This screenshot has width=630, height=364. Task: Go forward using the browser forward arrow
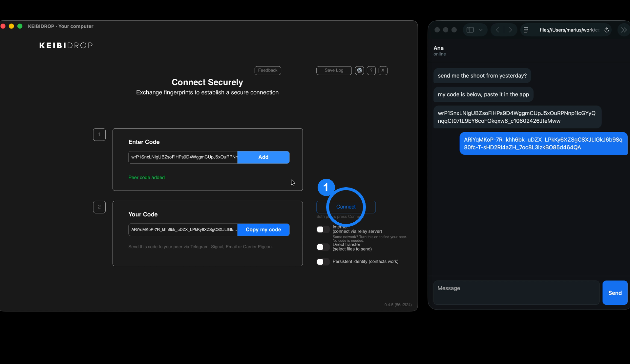coord(510,30)
